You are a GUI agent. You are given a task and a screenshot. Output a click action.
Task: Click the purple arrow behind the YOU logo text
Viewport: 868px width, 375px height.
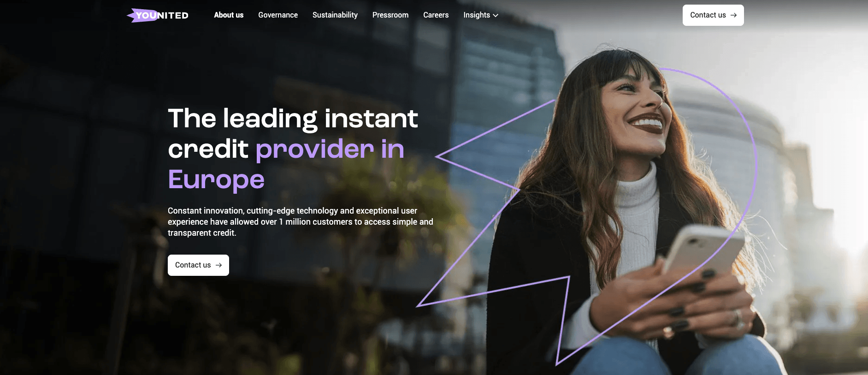[138, 15]
